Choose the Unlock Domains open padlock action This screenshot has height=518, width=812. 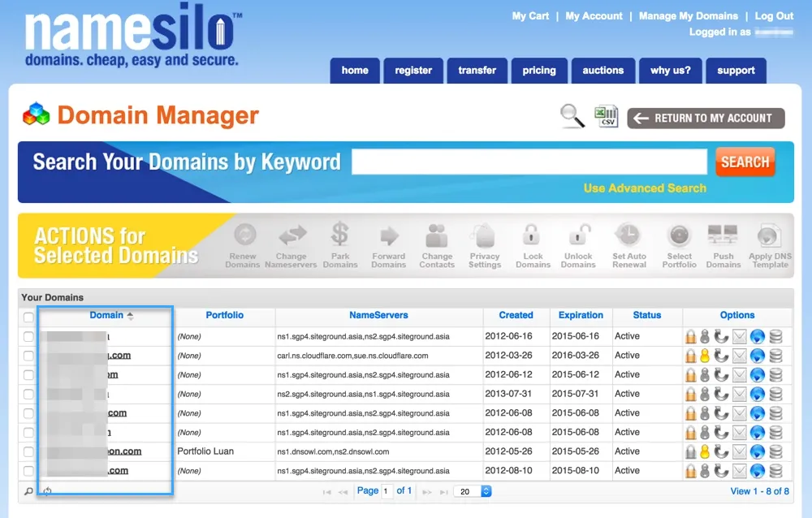click(578, 235)
